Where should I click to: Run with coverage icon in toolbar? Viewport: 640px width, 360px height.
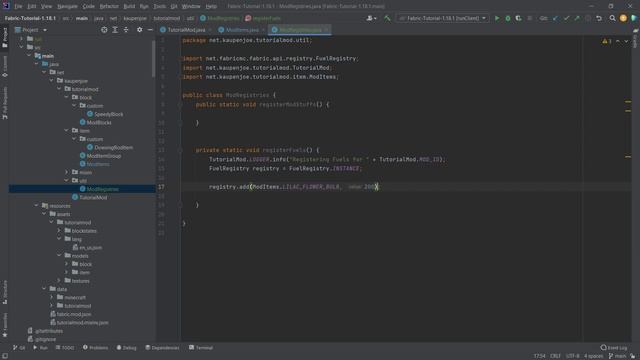tap(518, 18)
